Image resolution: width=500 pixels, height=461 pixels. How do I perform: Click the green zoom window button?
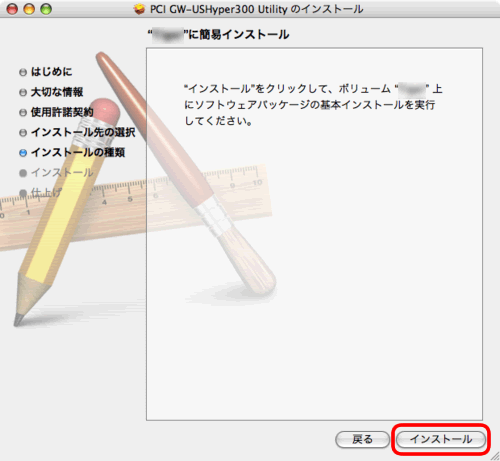pos(46,9)
